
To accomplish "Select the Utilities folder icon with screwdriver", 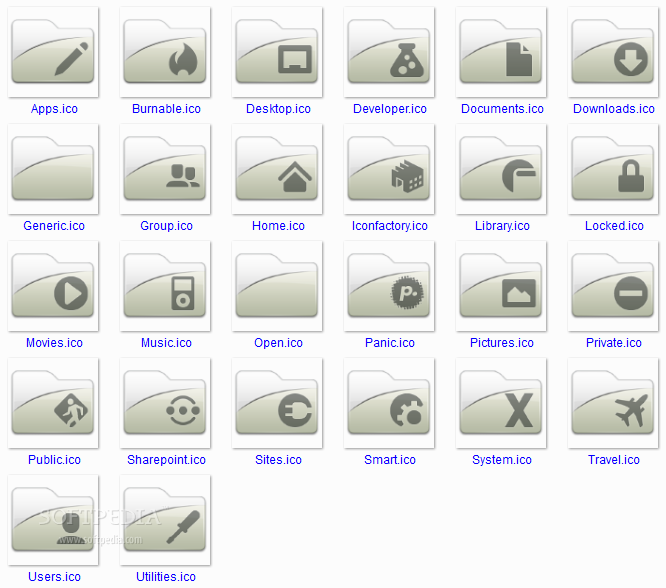I will (x=165, y=520).
